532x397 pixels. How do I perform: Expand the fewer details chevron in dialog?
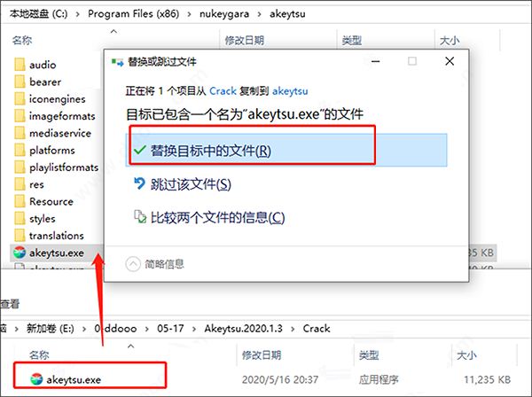[x=133, y=264]
